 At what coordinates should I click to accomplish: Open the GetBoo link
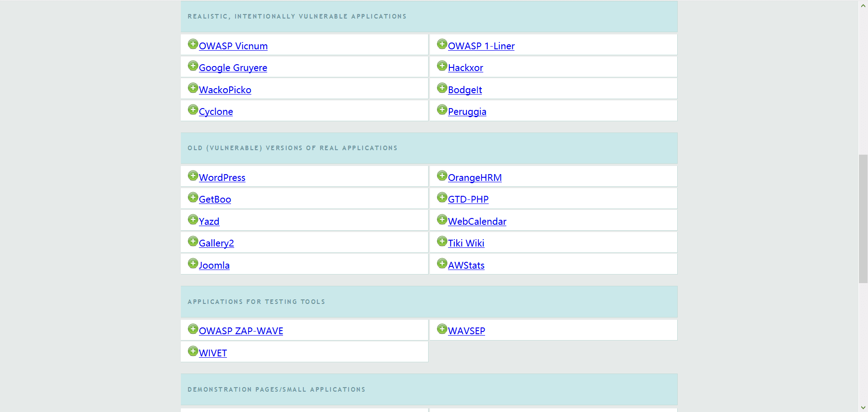pos(215,199)
